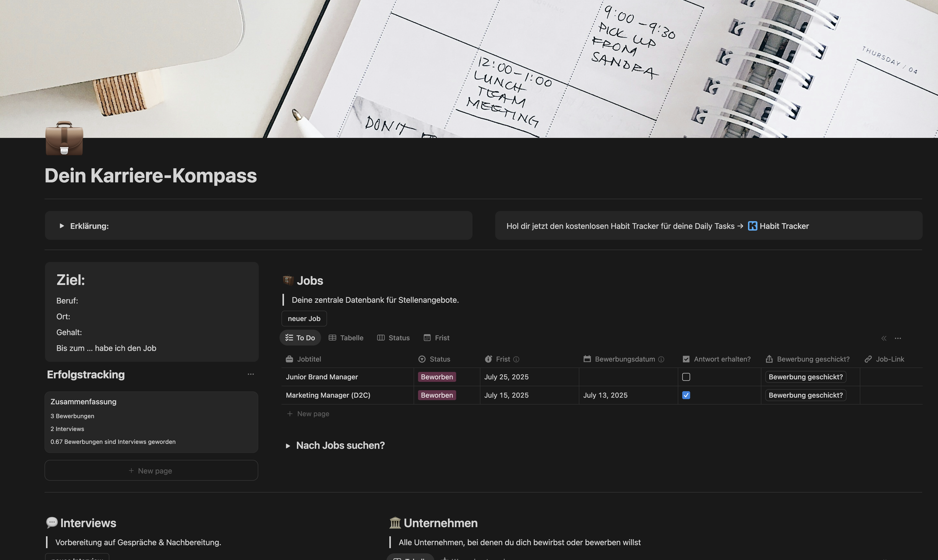Open the Zusammenfassung card
938x560 pixels.
point(151,422)
